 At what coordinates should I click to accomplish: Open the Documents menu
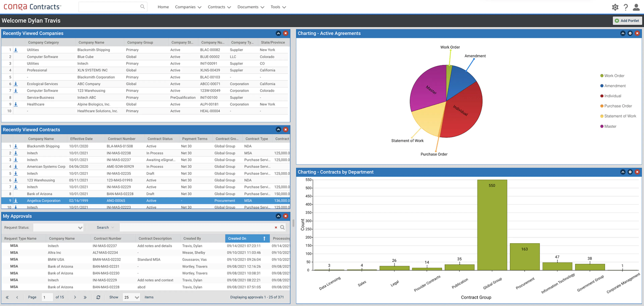coord(248,7)
